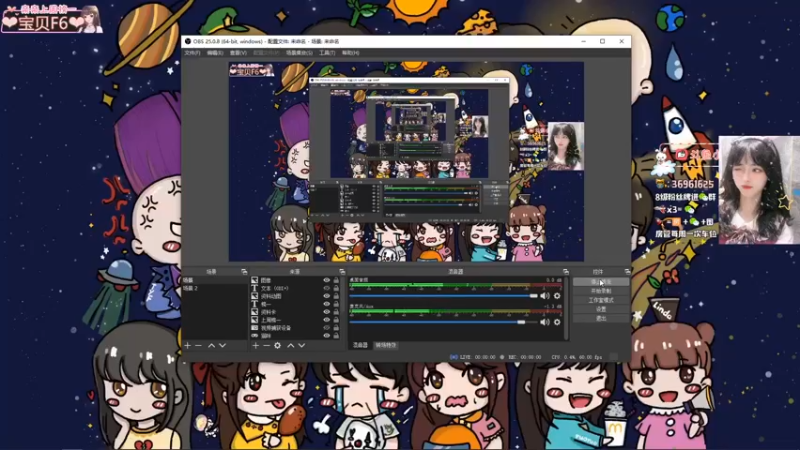Viewport: 800px width, 450px height.
Task: Open the 文件(F) menu
Action: pos(192,53)
